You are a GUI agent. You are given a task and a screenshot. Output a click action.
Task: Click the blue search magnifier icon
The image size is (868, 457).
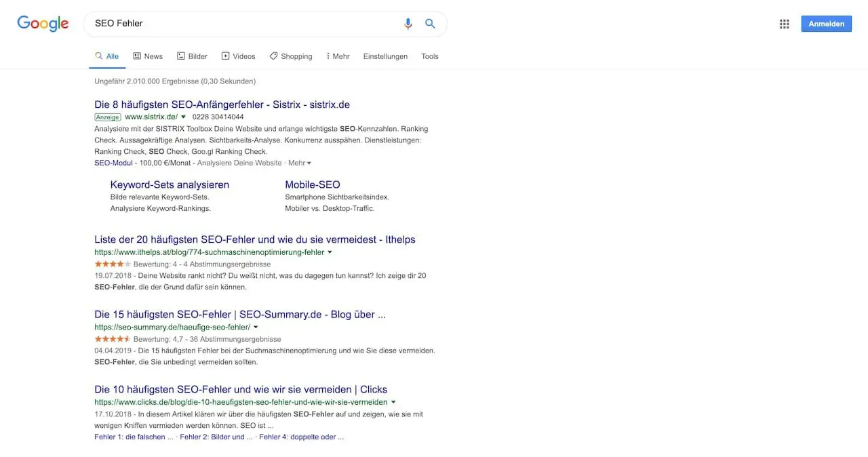point(430,24)
